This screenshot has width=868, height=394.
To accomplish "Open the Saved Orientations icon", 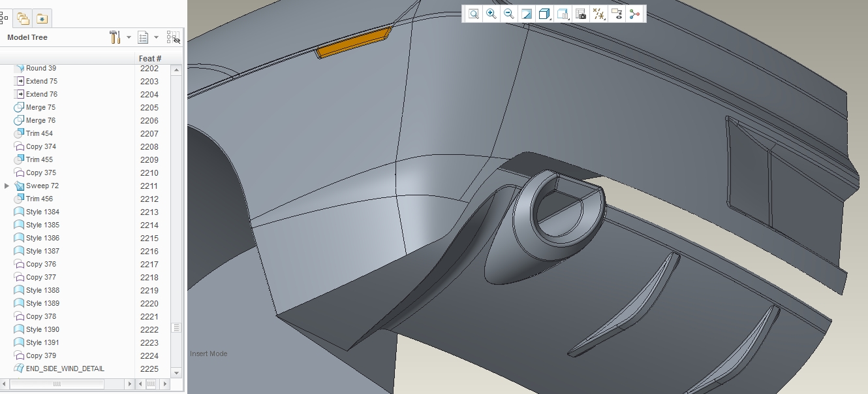I will click(x=563, y=14).
